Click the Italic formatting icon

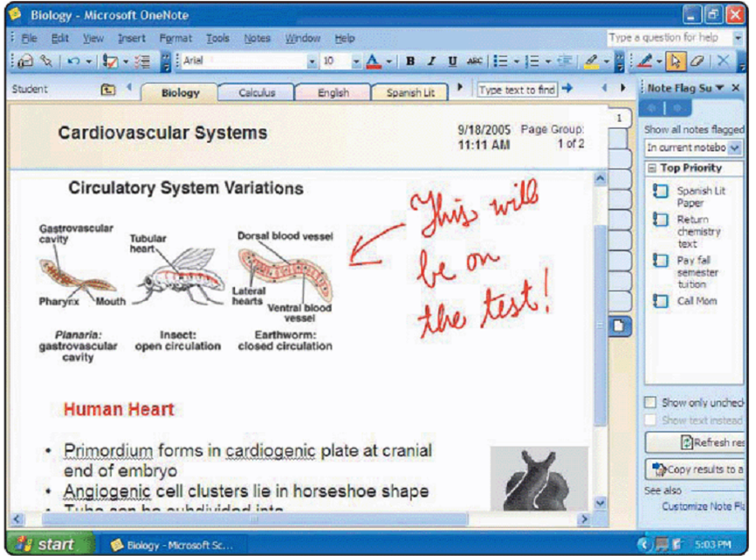[x=430, y=62]
